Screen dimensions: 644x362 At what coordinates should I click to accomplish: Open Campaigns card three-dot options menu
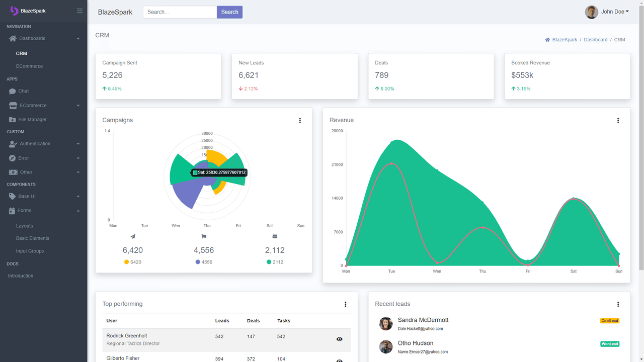tap(300, 121)
